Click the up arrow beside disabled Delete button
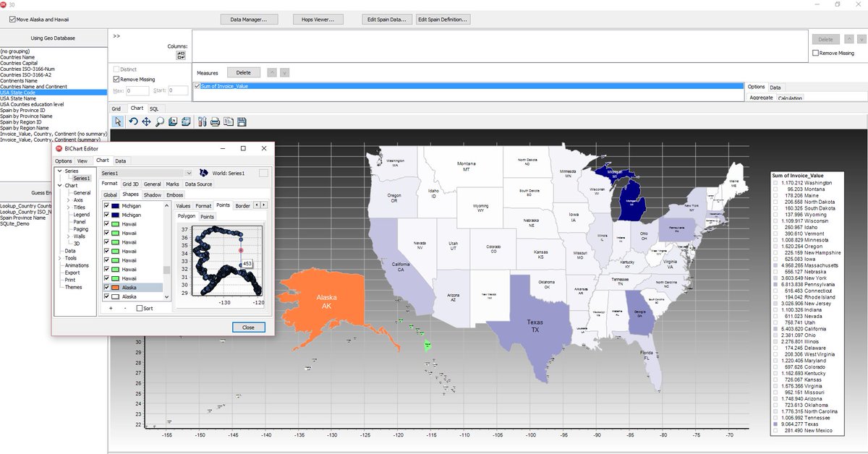This screenshot has width=868, height=454. [848, 40]
